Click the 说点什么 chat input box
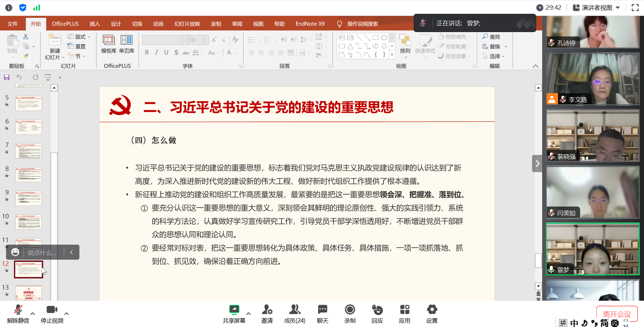The width and height of the screenshot is (644, 327). (x=42, y=252)
